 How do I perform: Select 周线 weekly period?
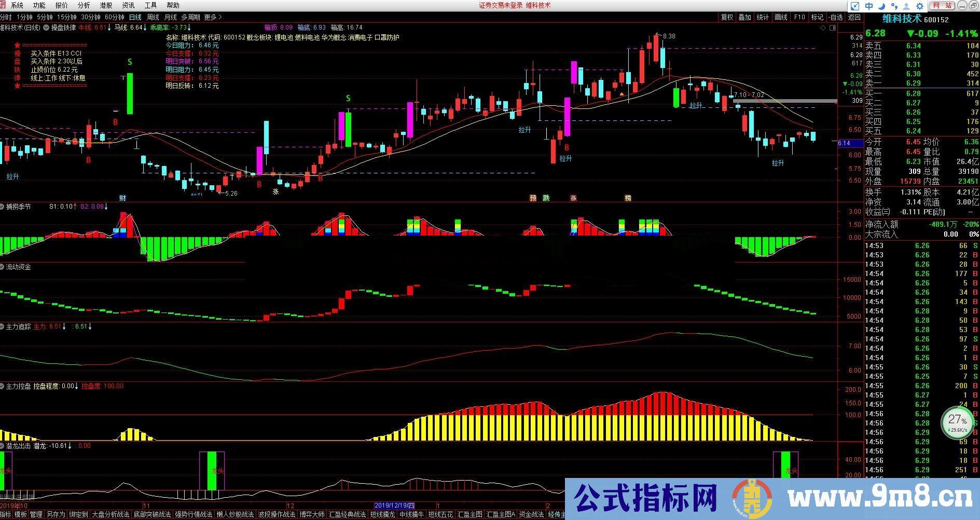[x=153, y=17]
